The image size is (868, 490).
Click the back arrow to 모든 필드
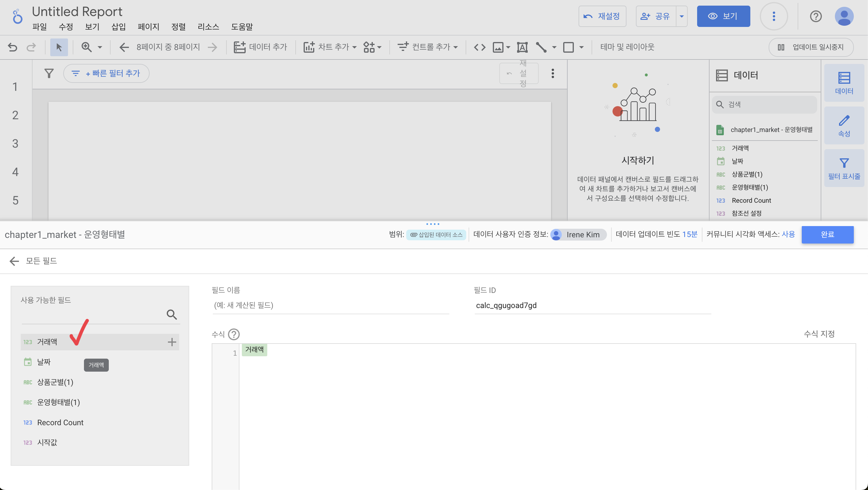pos(14,261)
